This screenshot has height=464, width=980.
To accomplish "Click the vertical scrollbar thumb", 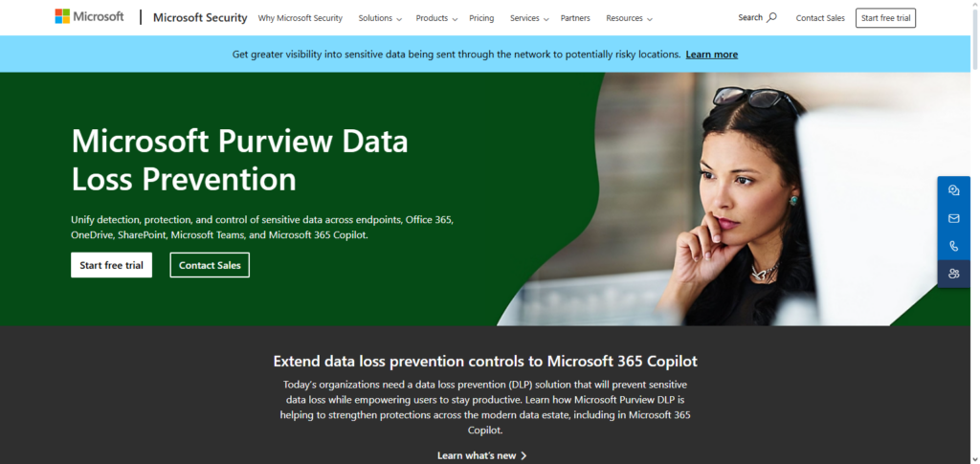I will coord(975,38).
